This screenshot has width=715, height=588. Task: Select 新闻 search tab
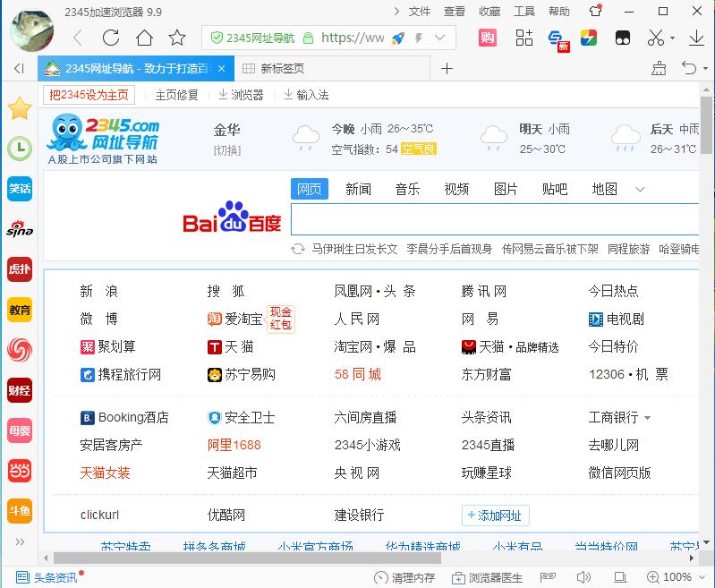[358, 189]
